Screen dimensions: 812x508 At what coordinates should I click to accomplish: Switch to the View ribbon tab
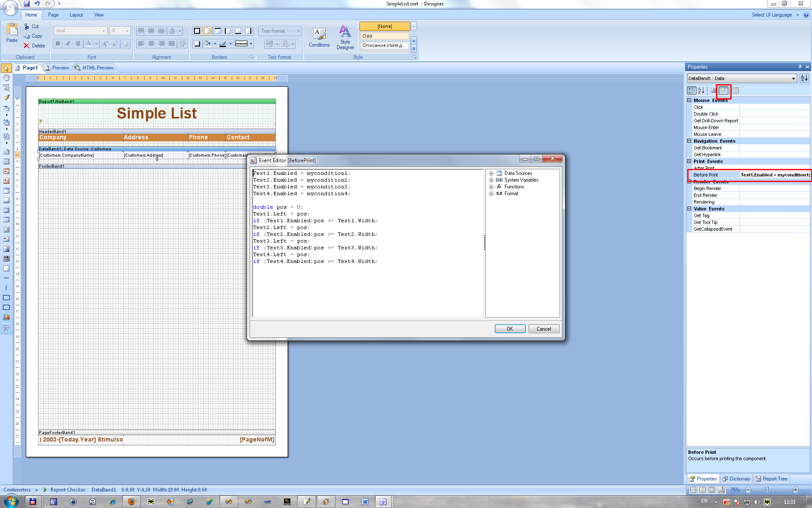click(x=99, y=15)
